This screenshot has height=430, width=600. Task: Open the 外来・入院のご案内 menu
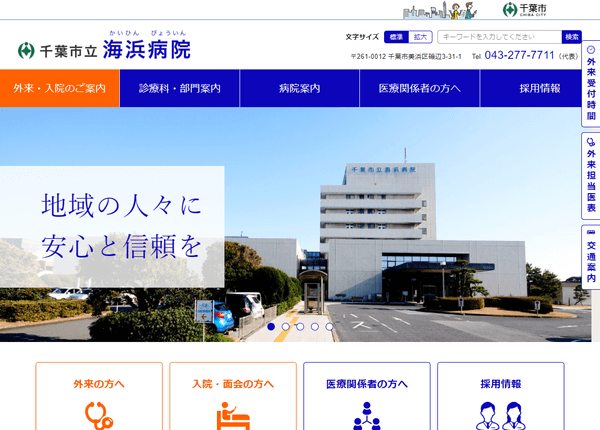tap(60, 89)
